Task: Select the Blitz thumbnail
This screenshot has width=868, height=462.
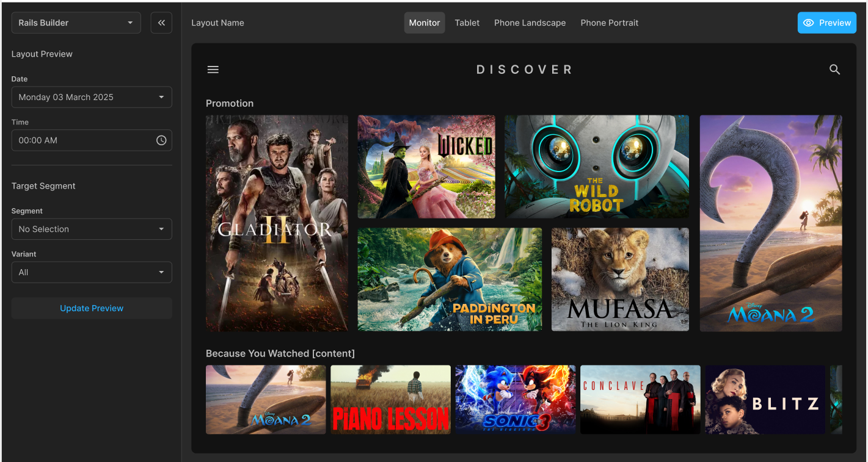Action: point(765,400)
